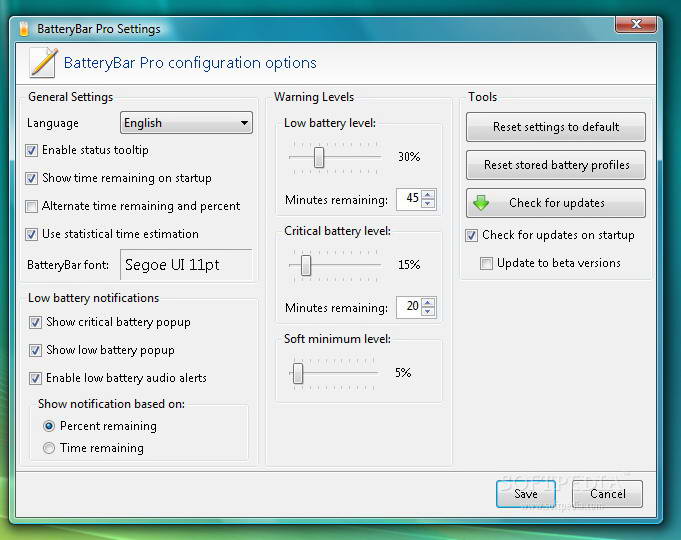Screen dimensions: 681x540
Task: Enable Alternate time remaining and percent
Action: coord(31,206)
